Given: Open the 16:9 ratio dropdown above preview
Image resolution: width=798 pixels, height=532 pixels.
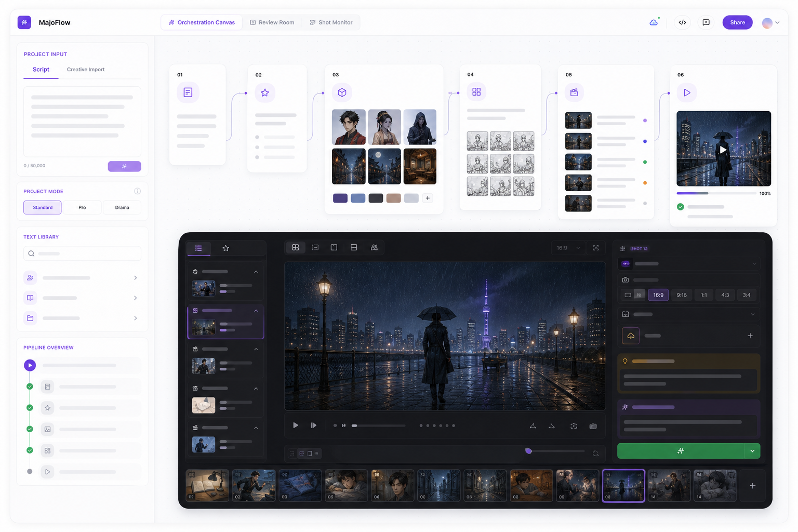Looking at the screenshot, I should coord(568,248).
